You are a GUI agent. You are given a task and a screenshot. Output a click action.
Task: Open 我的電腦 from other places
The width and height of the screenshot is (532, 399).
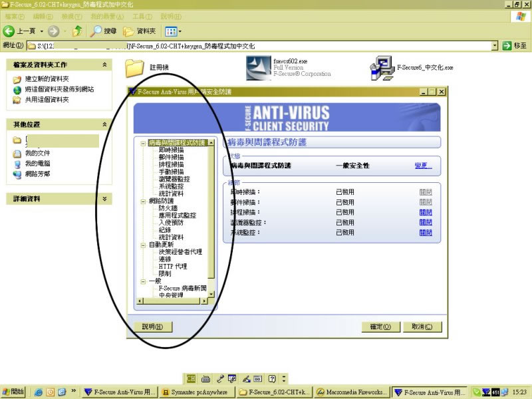[x=37, y=164]
